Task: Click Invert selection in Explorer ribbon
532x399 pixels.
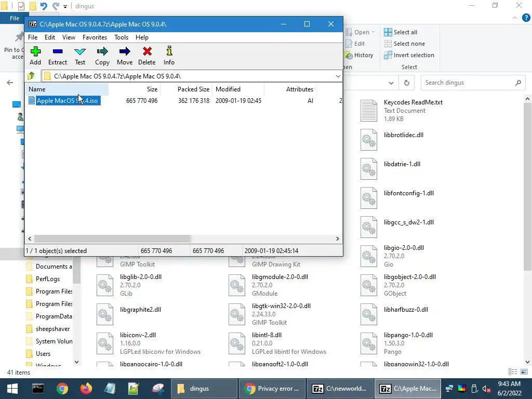Action: point(409,55)
